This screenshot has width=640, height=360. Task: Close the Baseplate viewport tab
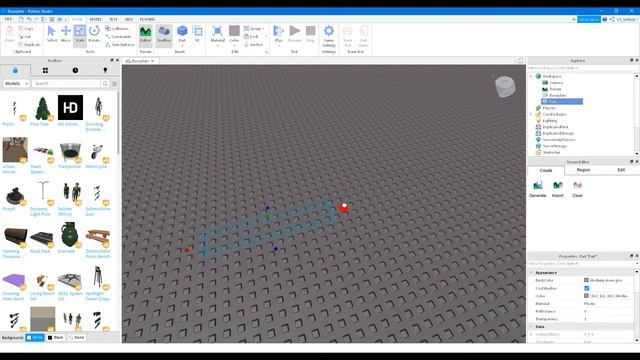[x=153, y=61]
